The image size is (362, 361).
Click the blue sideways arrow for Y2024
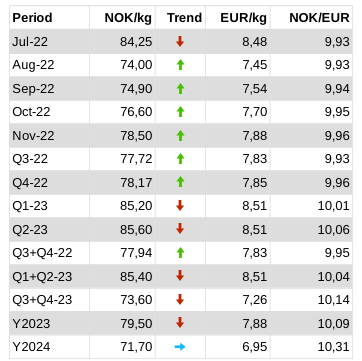[x=180, y=347]
